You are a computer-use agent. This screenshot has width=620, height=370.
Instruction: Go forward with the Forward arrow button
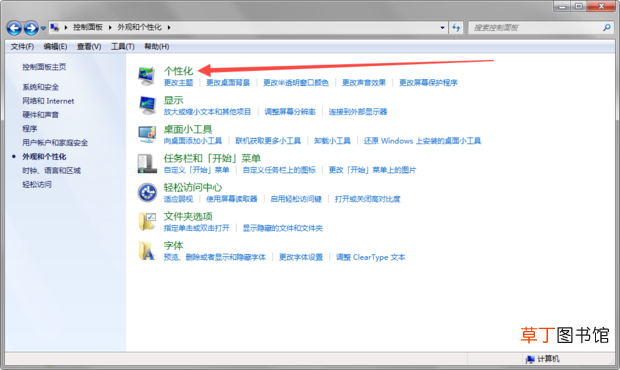(x=31, y=28)
